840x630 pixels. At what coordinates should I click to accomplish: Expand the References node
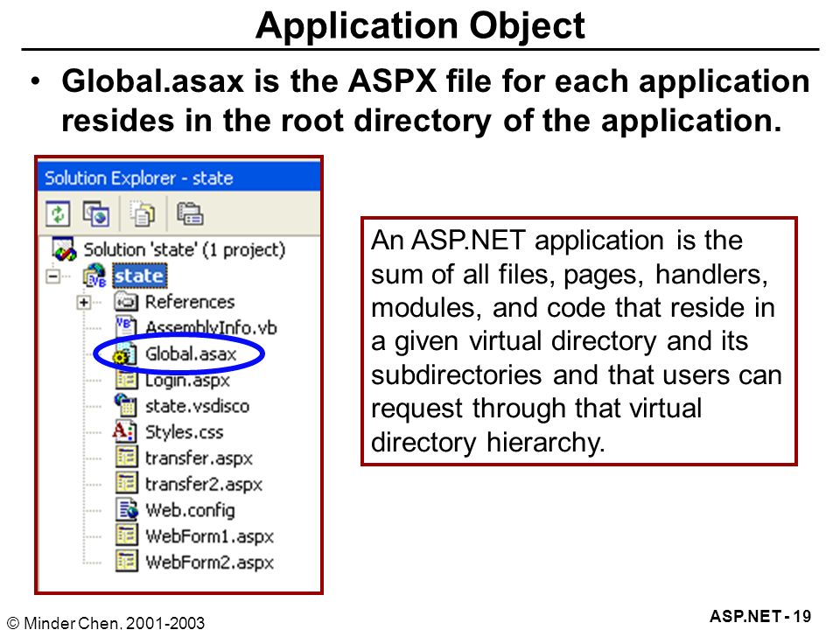[x=84, y=303]
